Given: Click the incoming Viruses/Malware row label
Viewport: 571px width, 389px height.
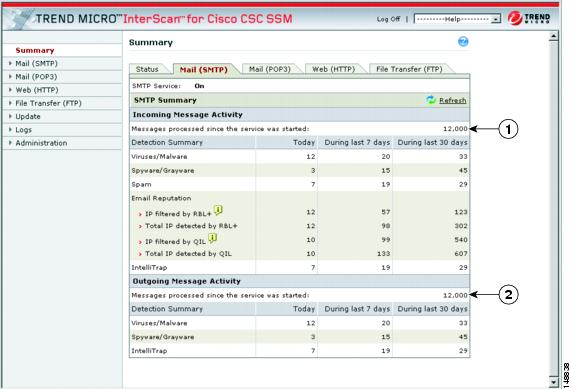Looking at the screenshot, I should click(159, 157).
